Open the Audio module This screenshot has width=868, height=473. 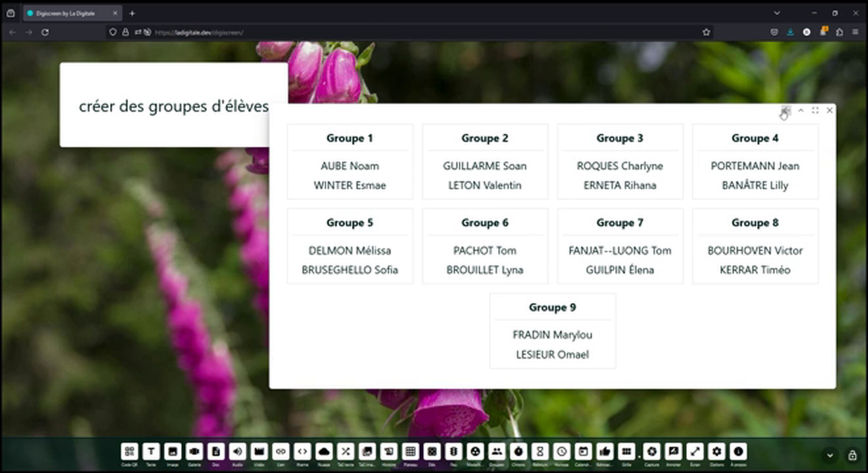pyautogui.click(x=237, y=451)
